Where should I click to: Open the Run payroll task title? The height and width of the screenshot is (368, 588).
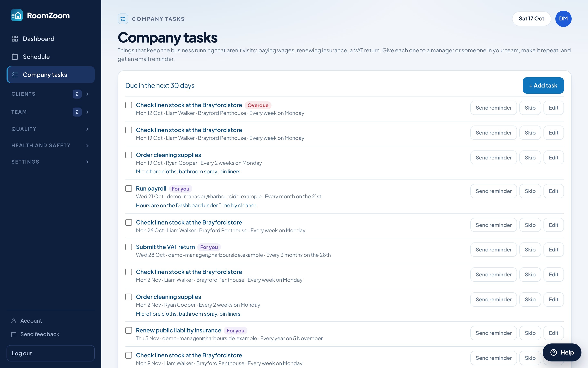click(151, 189)
